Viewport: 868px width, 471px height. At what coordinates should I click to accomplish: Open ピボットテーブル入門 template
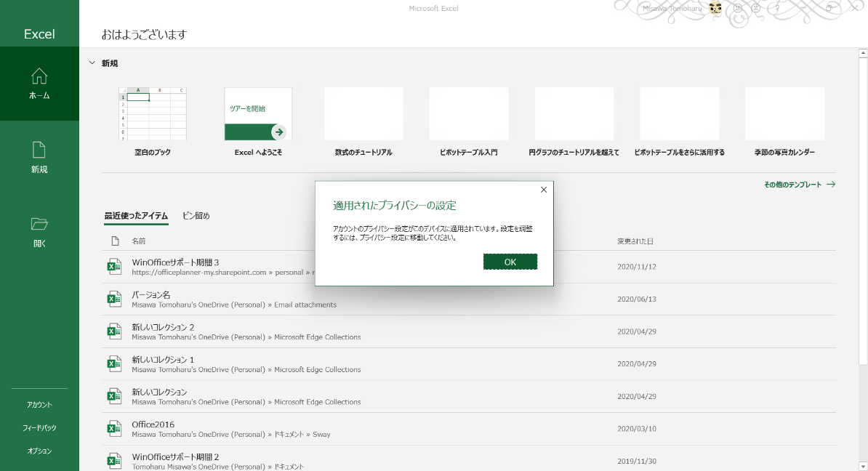469,121
